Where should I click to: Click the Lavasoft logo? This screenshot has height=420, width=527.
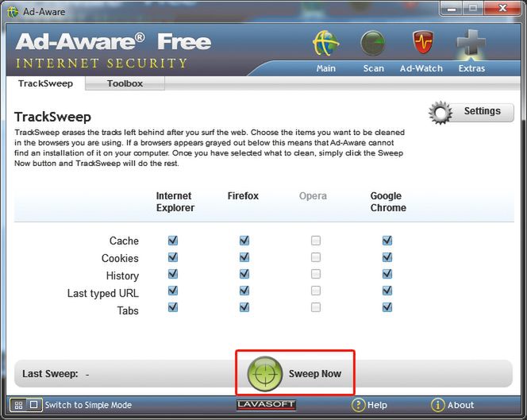click(x=266, y=405)
